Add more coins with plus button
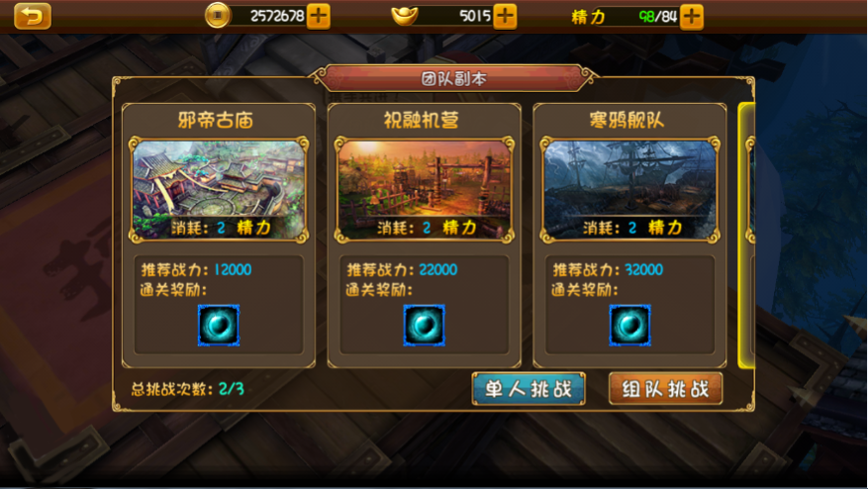868x489 pixels. [319, 16]
